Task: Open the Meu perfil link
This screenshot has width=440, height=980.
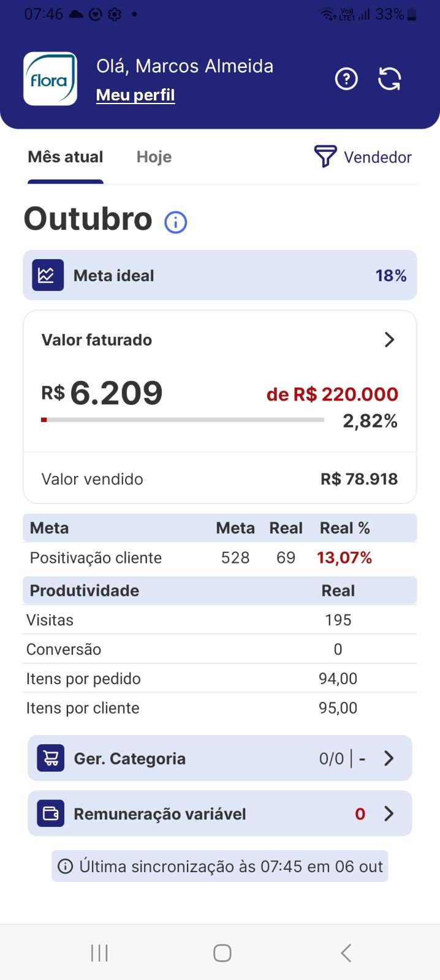Action: coord(135,95)
